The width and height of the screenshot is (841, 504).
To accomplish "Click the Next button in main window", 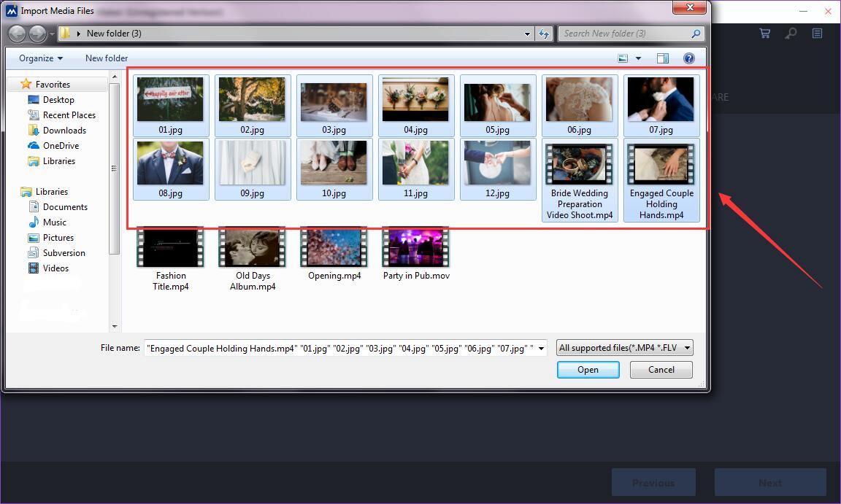I will pos(770,483).
